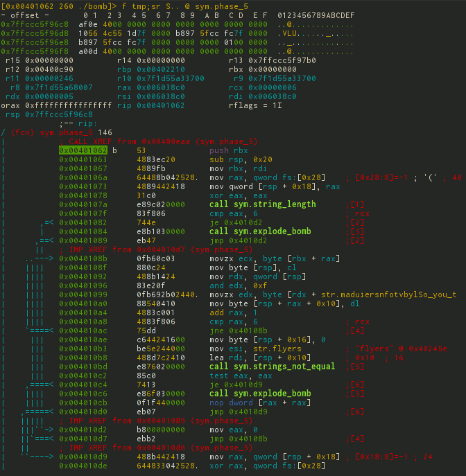Click 'je 0x4010d2' jump instruction

point(236,222)
